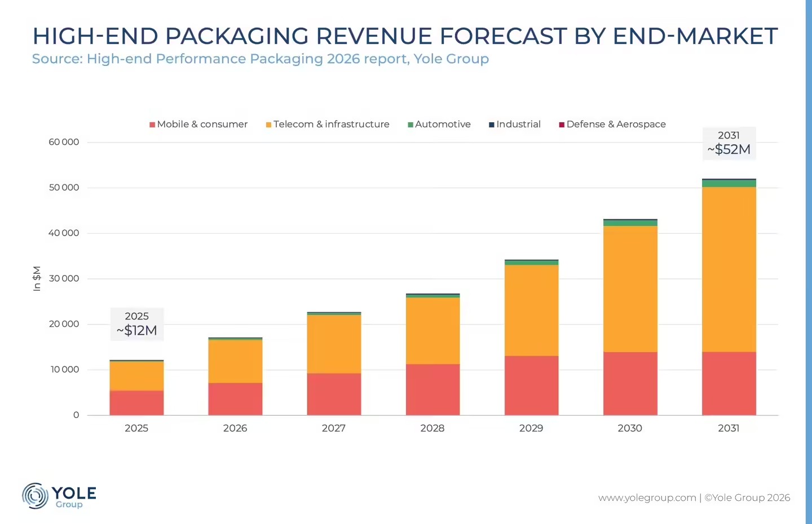Click the Mobile & consumer red legend swatch
The height and width of the screenshot is (524, 812).
152,125
